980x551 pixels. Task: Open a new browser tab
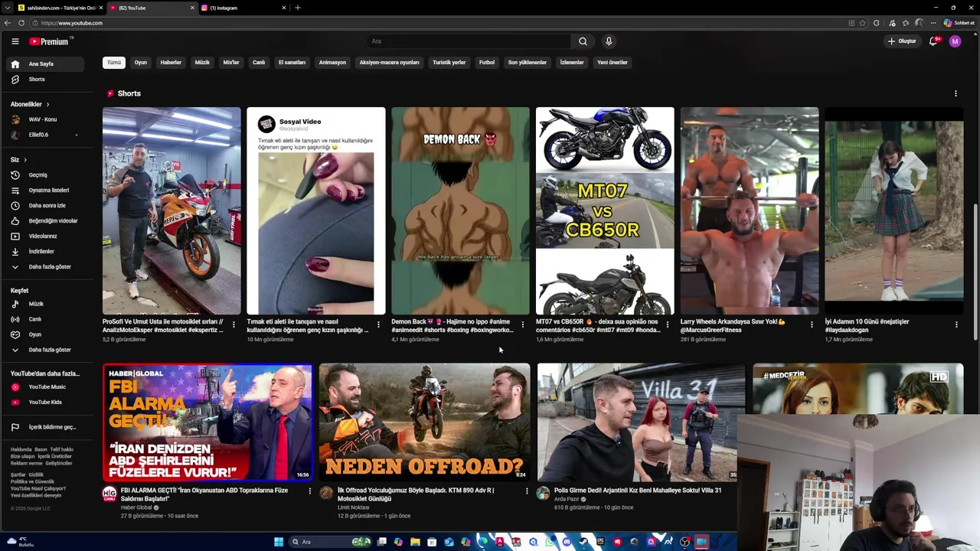[x=298, y=8]
